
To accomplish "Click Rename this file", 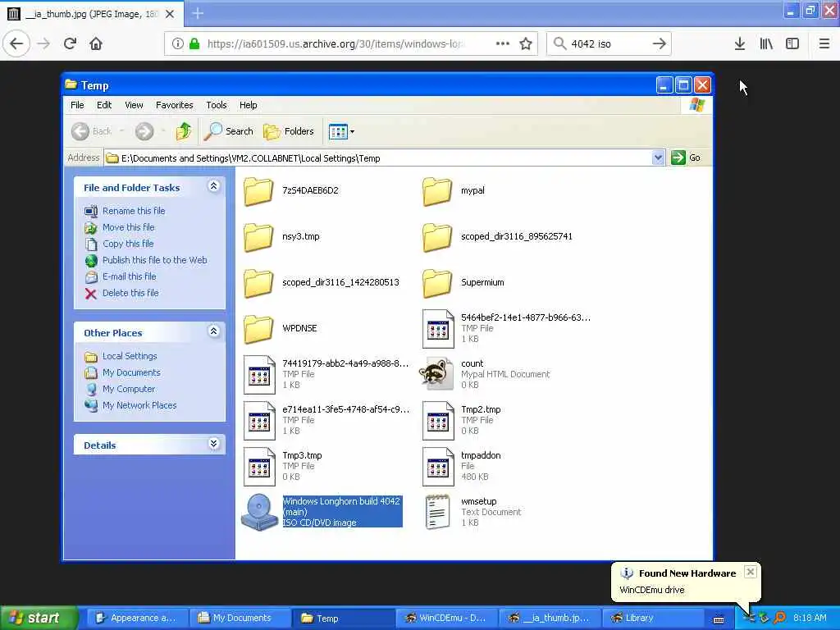I will tap(125, 211).
